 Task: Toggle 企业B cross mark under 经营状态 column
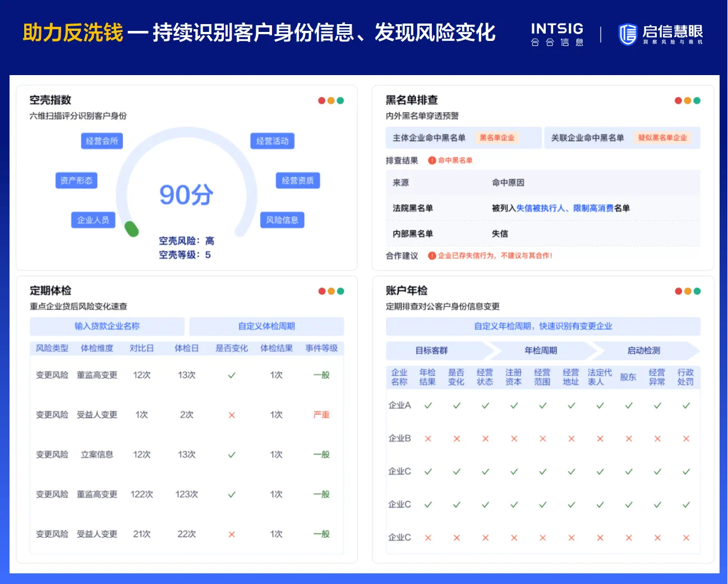click(x=485, y=439)
